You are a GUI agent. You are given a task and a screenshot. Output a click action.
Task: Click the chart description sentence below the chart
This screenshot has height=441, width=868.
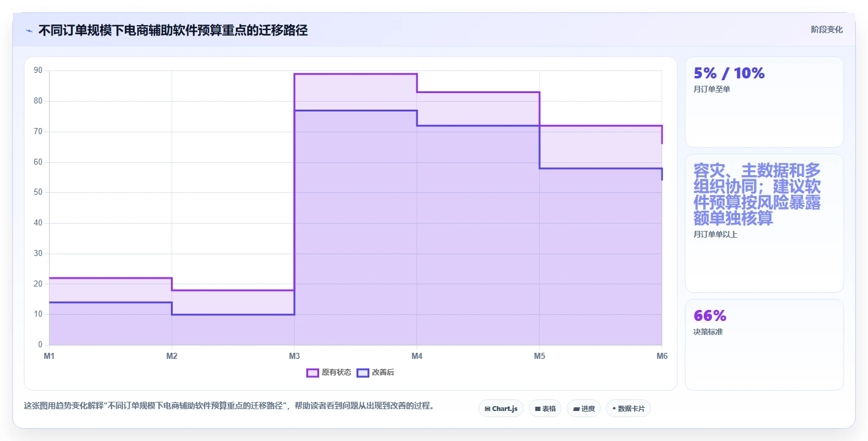click(229, 405)
